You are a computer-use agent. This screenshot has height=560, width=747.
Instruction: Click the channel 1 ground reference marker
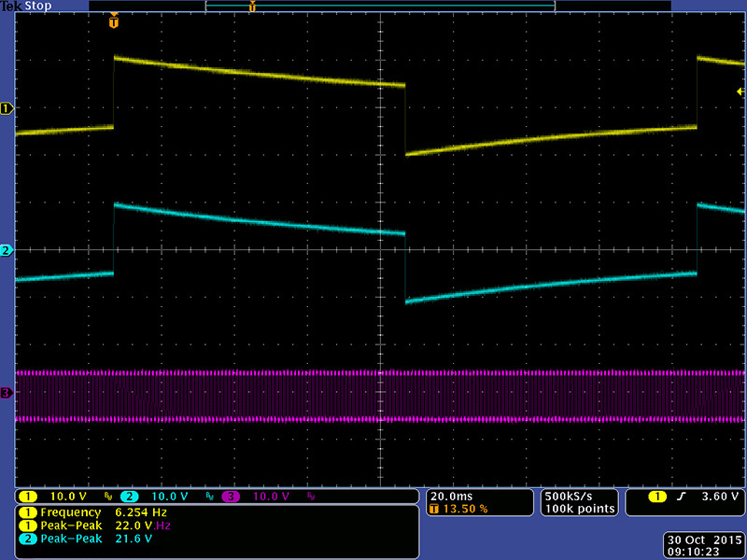7,108
